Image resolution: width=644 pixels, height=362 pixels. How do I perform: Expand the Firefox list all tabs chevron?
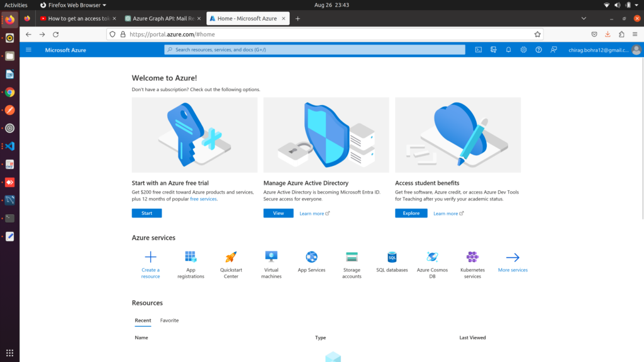584,18
